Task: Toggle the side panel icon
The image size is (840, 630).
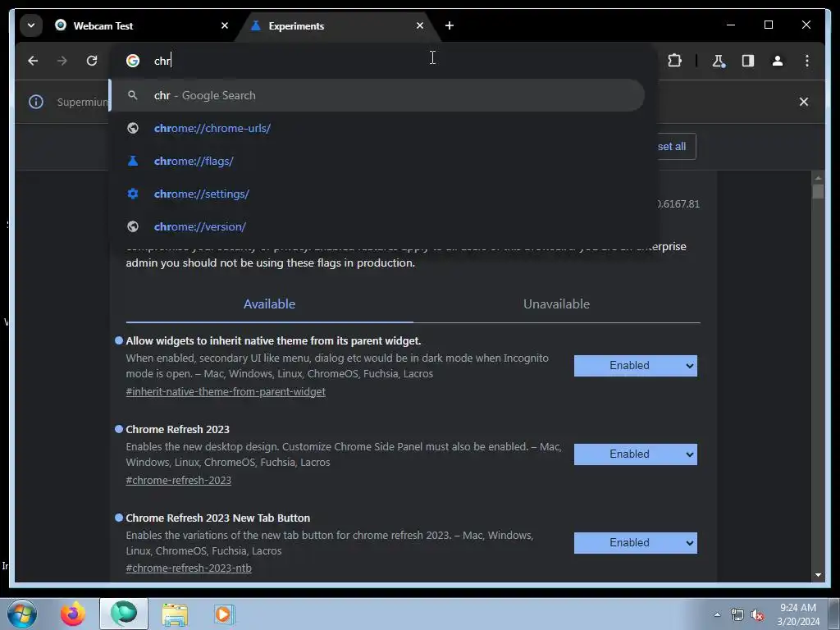Action: tap(748, 61)
